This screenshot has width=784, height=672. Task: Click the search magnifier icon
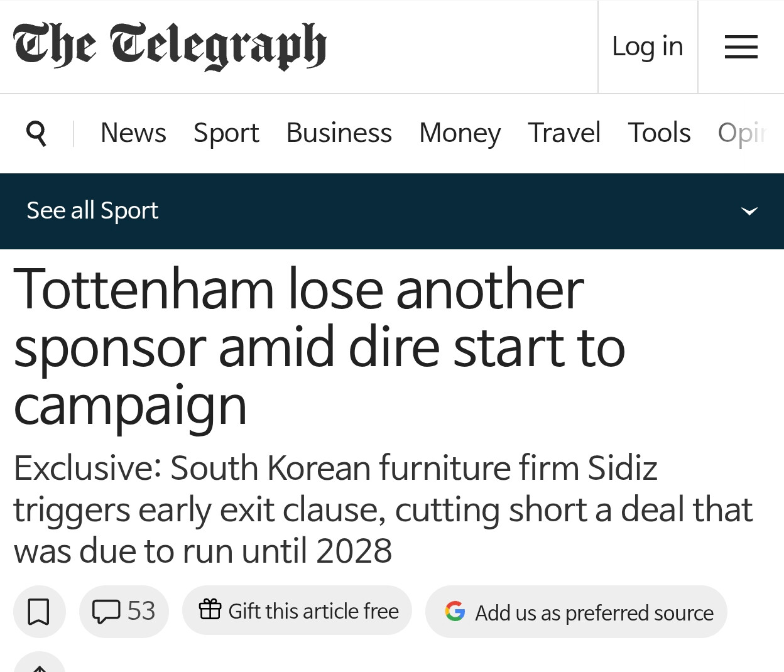click(36, 133)
